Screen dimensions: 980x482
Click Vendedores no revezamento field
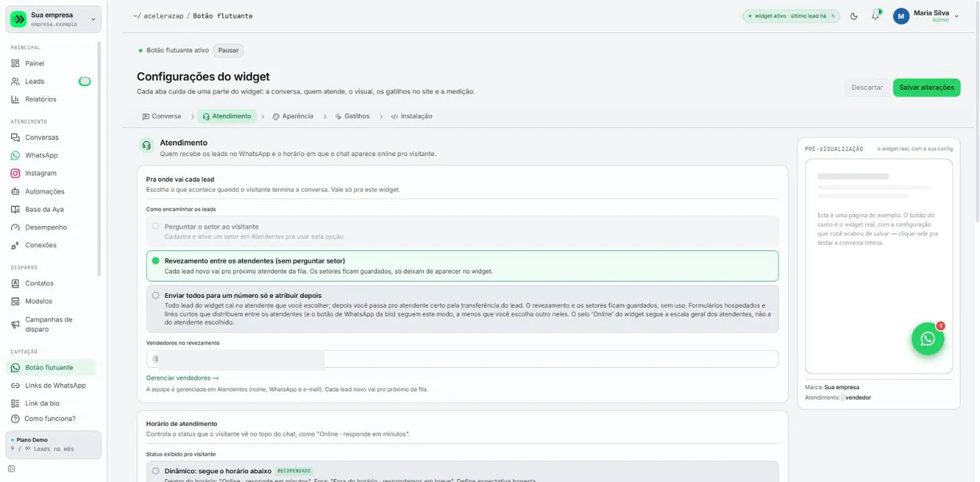(x=462, y=359)
